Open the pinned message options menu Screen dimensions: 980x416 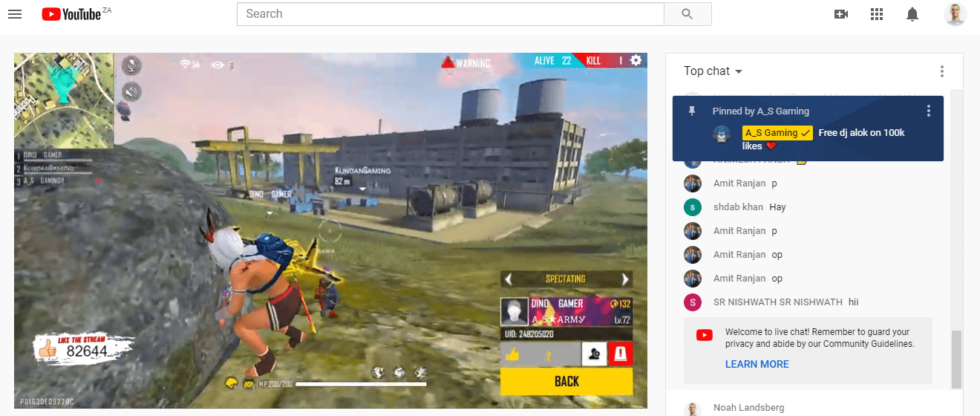pyautogui.click(x=928, y=111)
